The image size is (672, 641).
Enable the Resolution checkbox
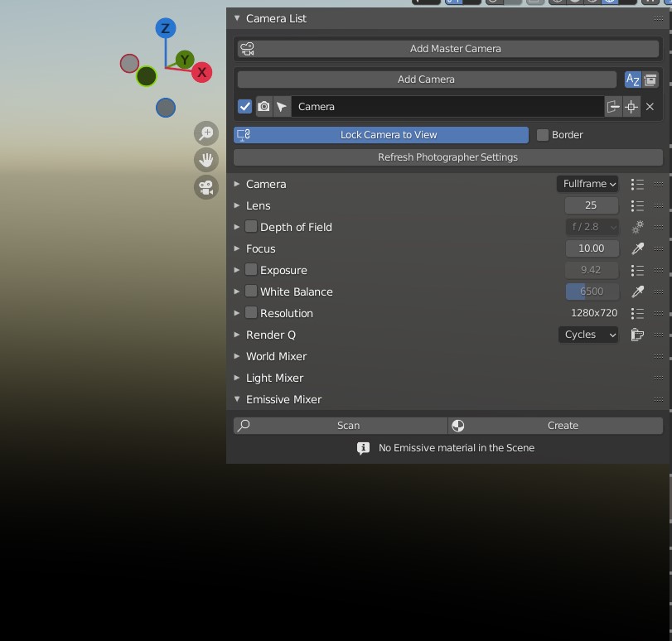[251, 312]
